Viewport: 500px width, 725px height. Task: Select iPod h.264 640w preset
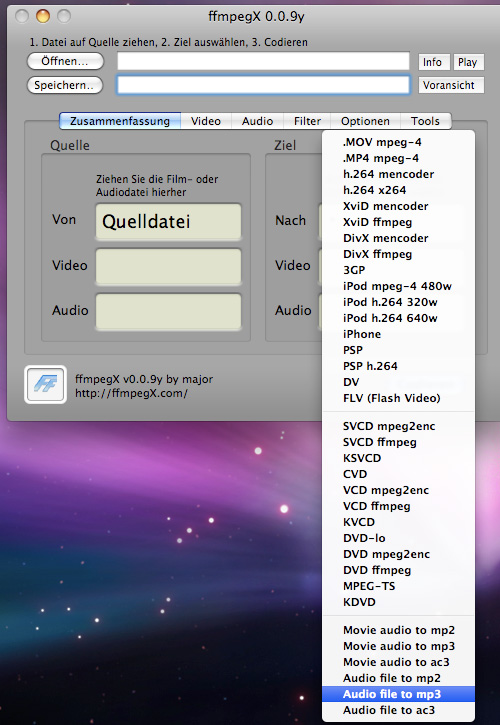point(398,318)
